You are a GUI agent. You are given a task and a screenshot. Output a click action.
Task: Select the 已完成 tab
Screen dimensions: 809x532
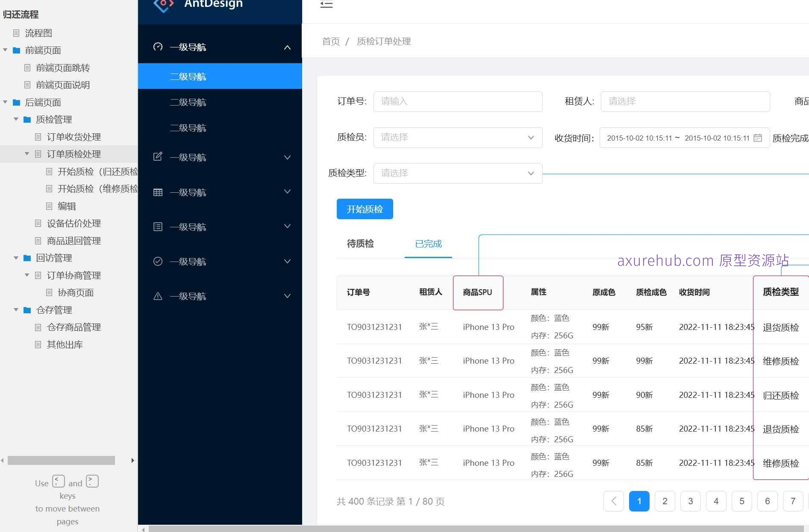(428, 244)
